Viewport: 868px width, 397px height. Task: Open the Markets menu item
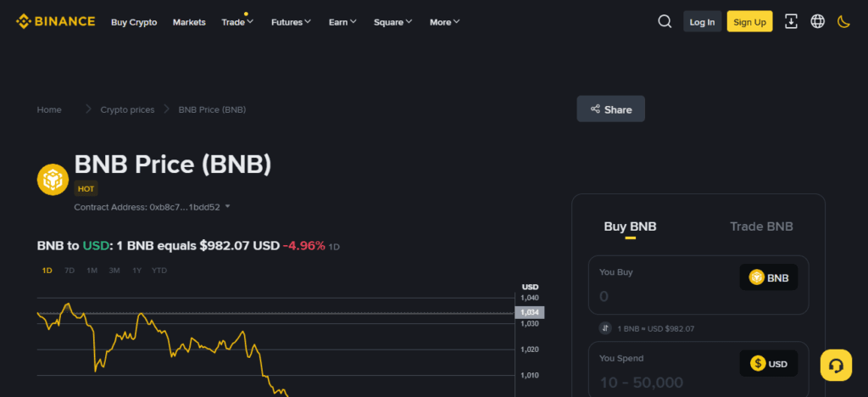[189, 22]
